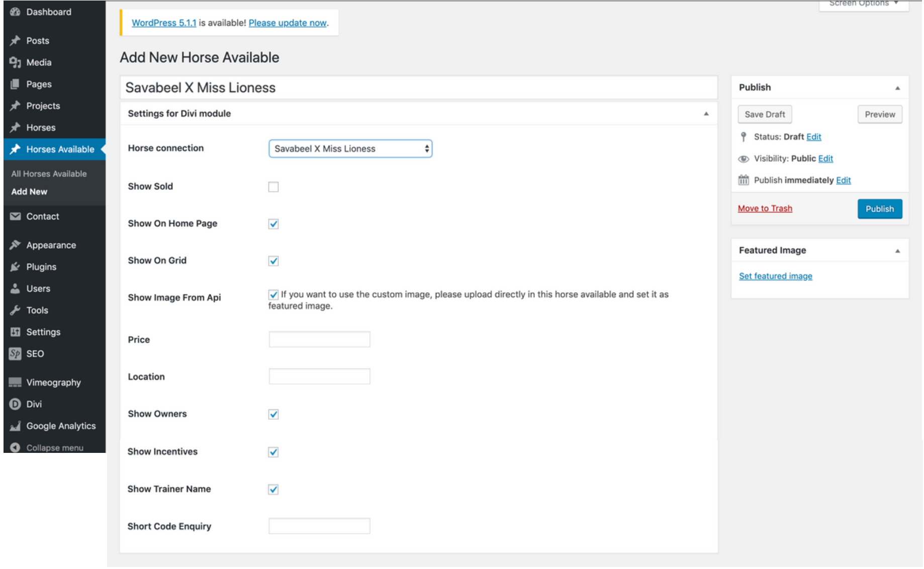The width and height of the screenshot is (924, 569).
Task: Click the Google Analytics chart icon
Action: 15,426
